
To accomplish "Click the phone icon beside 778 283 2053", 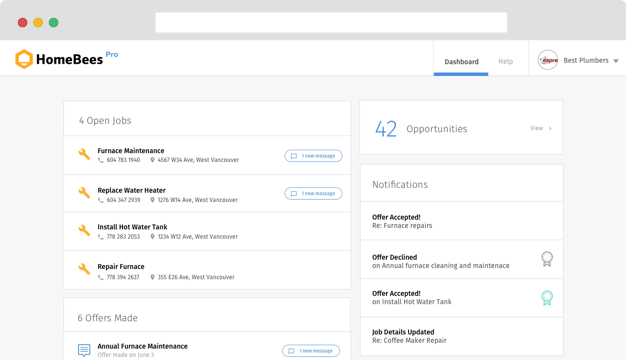I will 101,237.
